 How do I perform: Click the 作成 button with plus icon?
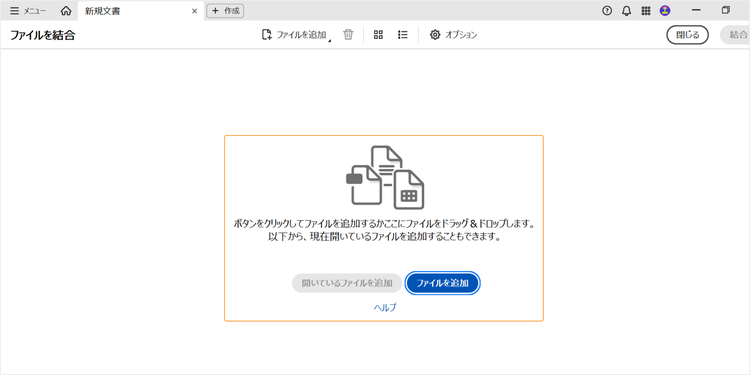(225, 11)
